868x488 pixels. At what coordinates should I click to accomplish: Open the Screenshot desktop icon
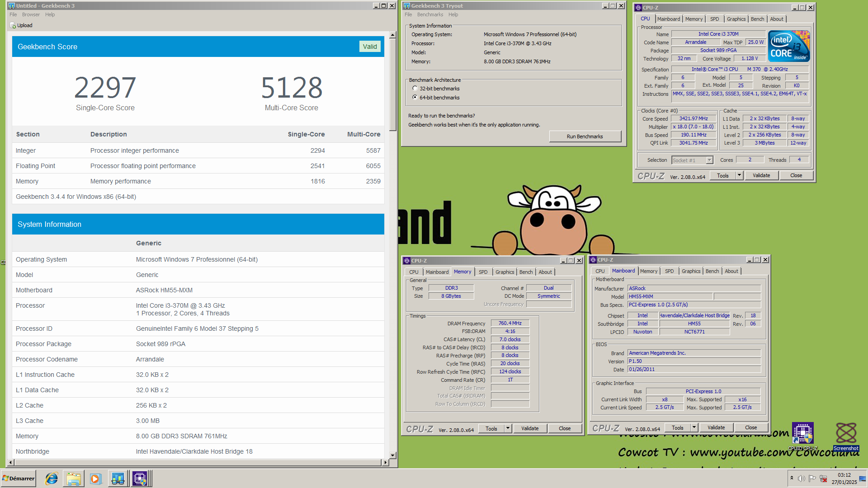pyautogui.click(x=846, y=437)
